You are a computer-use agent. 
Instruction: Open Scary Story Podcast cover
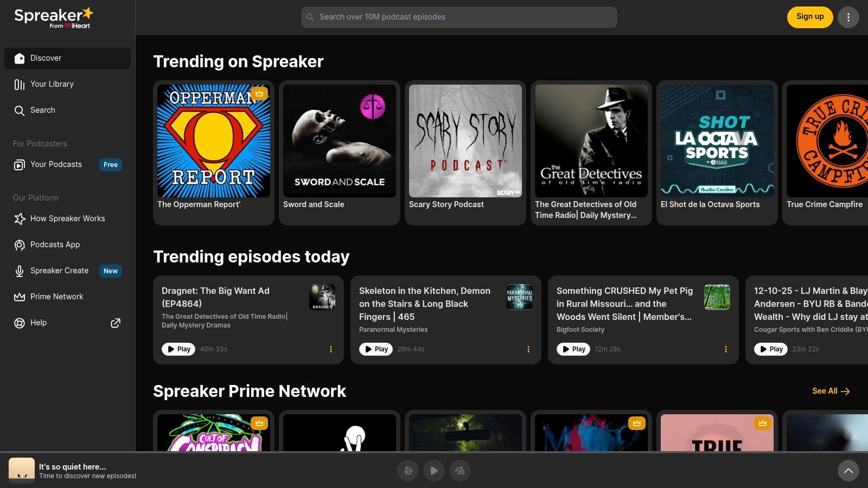[465, 141]
